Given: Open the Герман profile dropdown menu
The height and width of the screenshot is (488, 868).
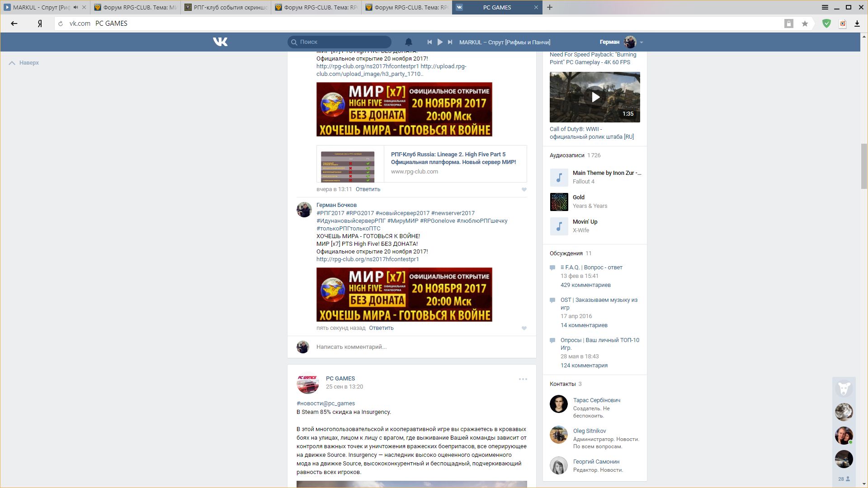Looking at the screenshot, I should 641,42.
